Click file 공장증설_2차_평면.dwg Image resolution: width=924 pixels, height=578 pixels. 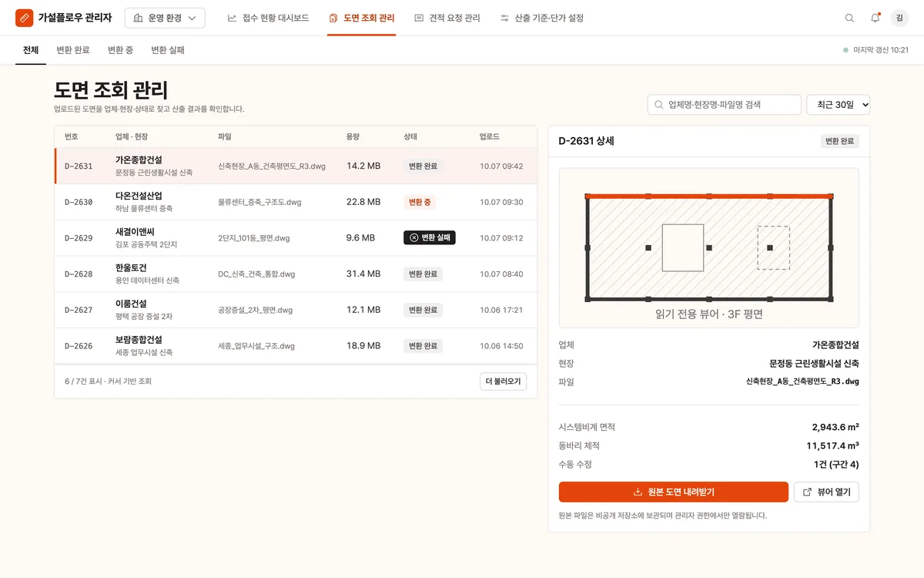coord(256,310)
